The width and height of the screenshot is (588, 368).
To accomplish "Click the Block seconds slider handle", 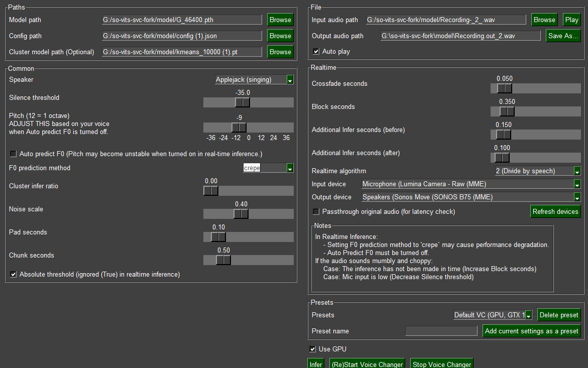I will 507,111.
